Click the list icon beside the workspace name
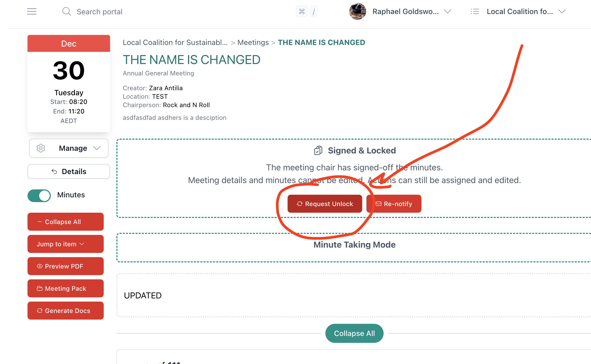 coord(475,11)
